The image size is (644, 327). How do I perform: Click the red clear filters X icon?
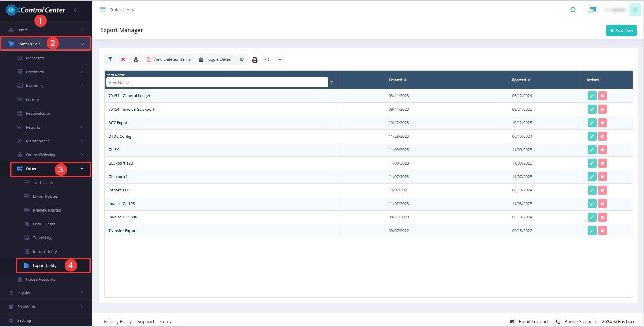coord(123,59)
